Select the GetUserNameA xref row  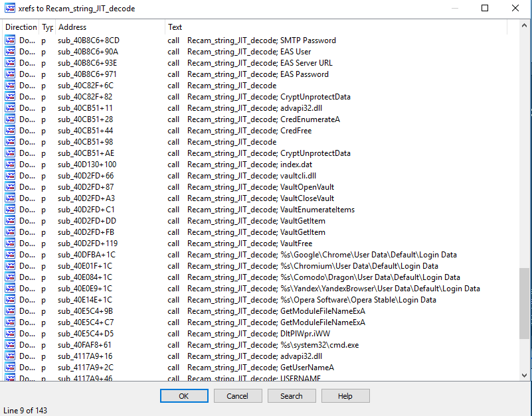(261, 367)
